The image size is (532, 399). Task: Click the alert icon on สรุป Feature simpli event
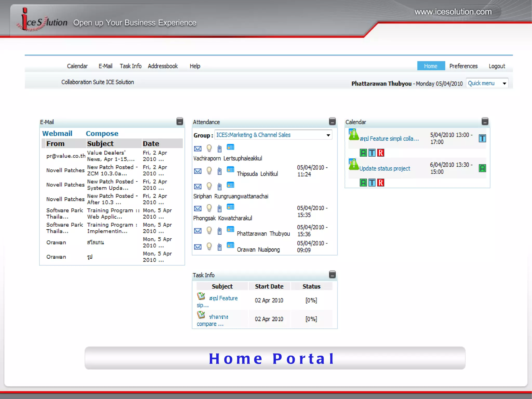tap(354, 135)
